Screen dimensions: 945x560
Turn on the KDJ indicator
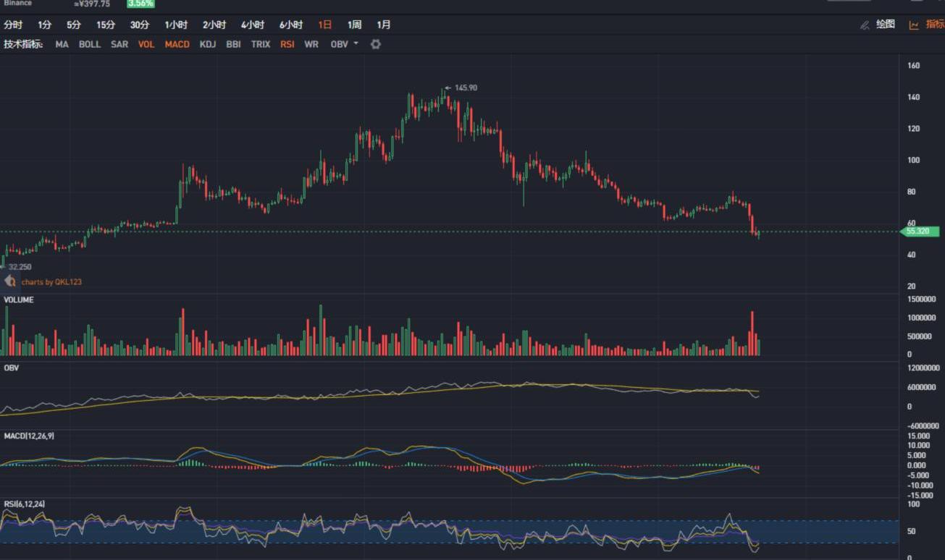208,44
